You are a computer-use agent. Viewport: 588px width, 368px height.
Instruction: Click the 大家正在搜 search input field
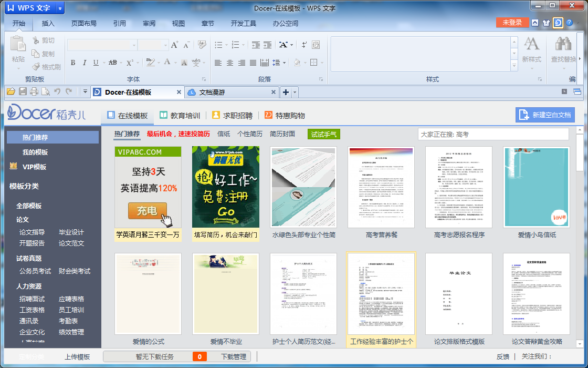pos(493,134)
